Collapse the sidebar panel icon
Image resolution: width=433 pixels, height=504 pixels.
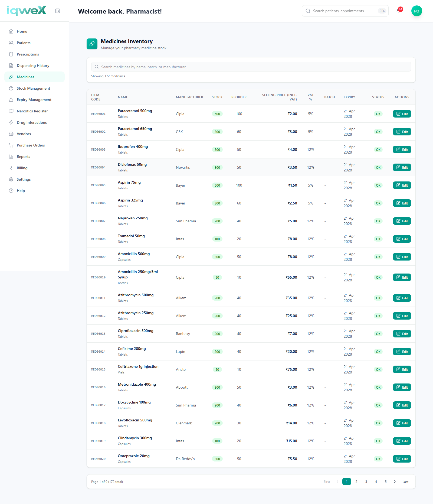tap(58, 11)
